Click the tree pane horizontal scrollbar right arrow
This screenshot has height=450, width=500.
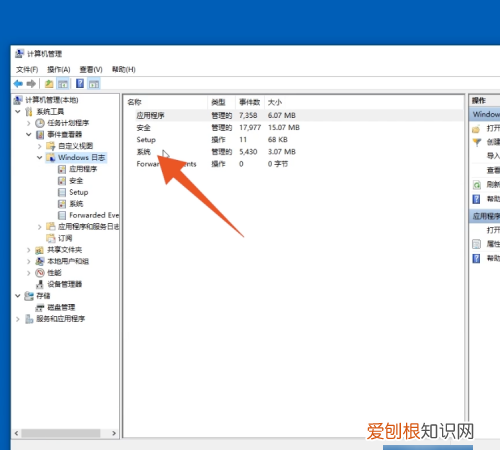click(x=114, y=433)
